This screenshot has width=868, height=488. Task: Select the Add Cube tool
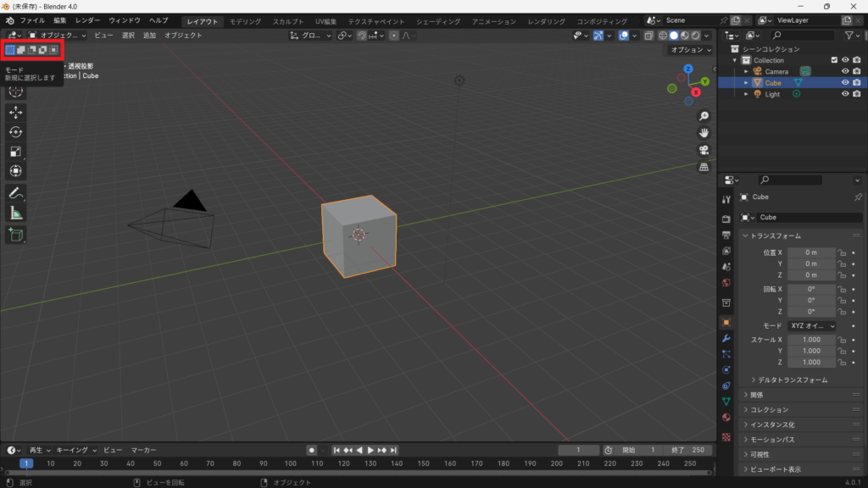point(15,236)
